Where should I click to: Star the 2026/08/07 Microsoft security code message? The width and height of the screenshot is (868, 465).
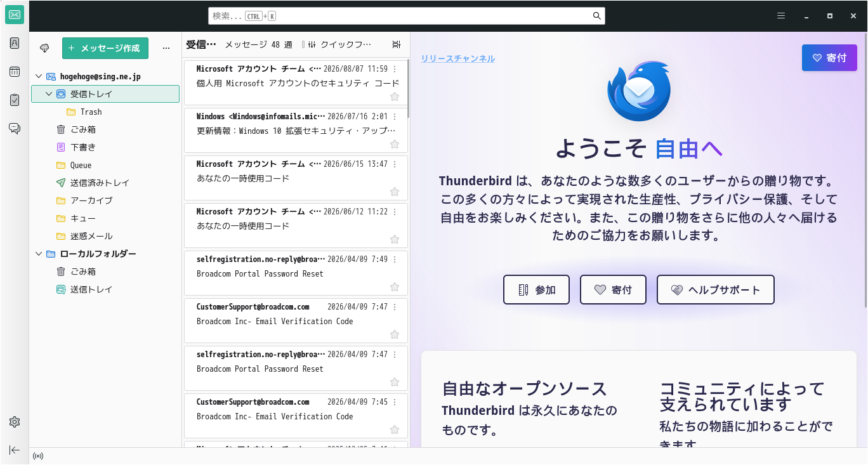[x=395, y=96]
